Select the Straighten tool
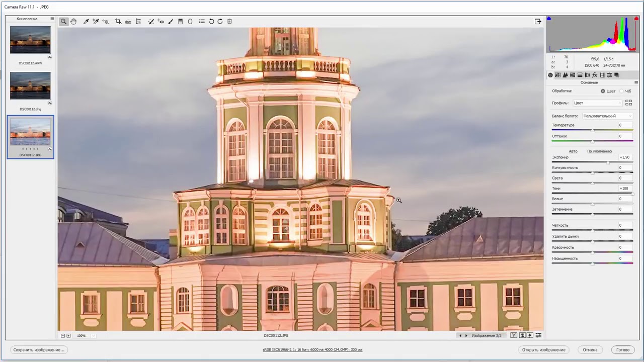This screenshot has width=644, height=362. [128, 22]
